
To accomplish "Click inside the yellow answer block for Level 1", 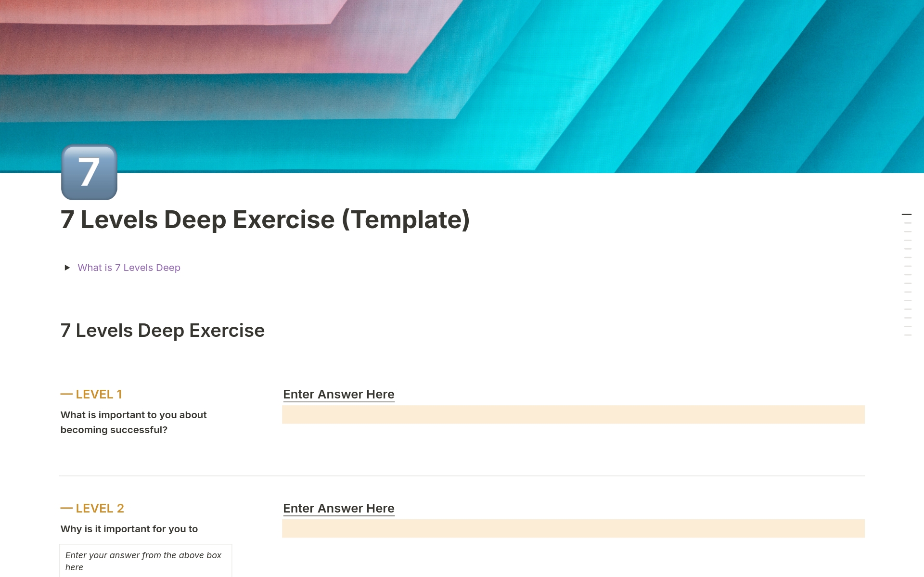I will click(x=572, y=414).
